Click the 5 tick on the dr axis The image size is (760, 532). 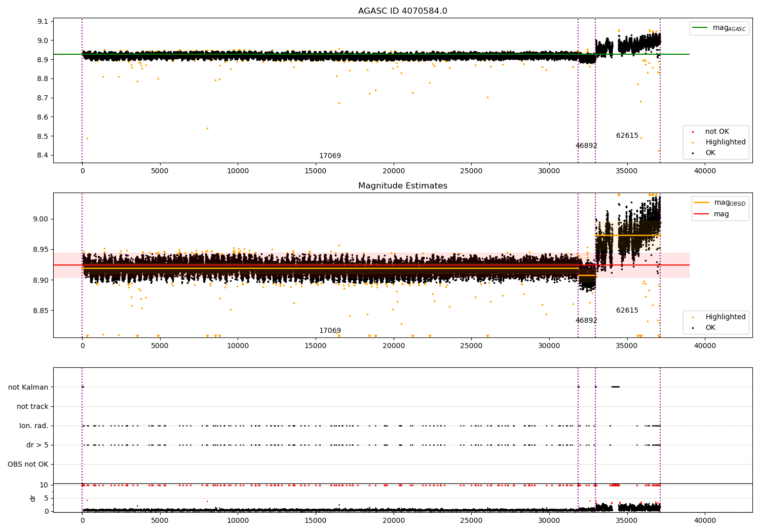pos(46,498)
